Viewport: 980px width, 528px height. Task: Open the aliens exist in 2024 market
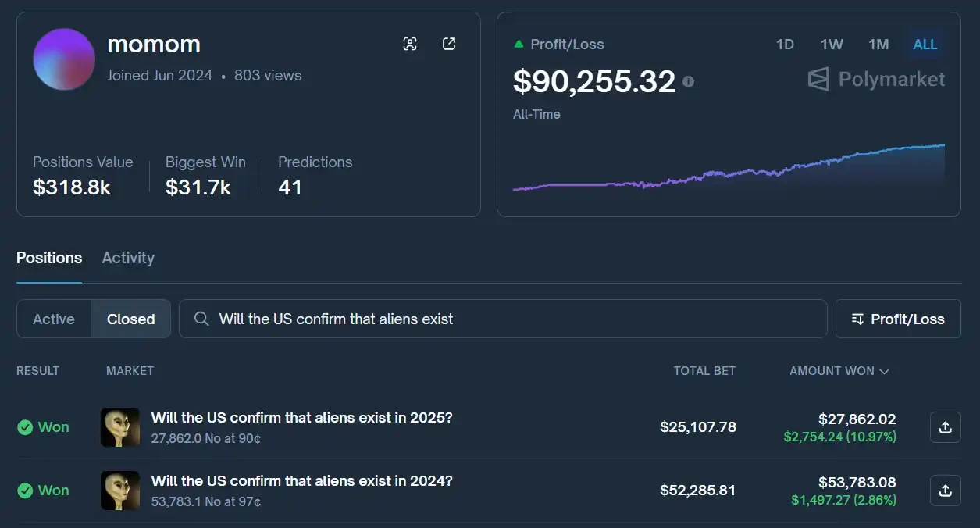click(301, 482)
